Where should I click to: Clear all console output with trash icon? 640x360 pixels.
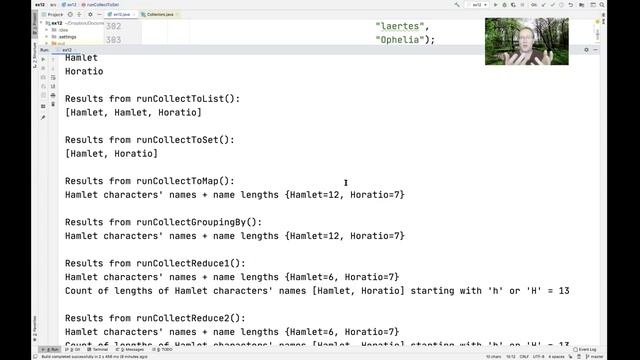[53, 104]
